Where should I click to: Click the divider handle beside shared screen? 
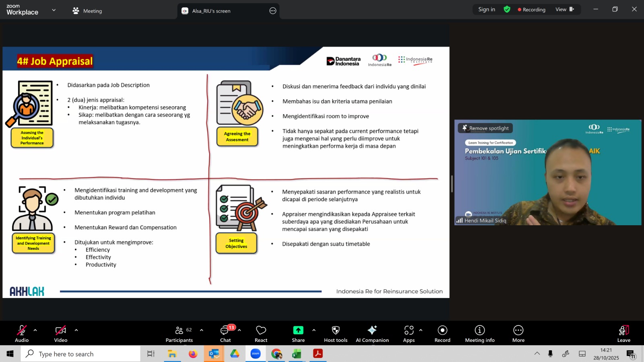pyautogui.click(x=452, y=184)
